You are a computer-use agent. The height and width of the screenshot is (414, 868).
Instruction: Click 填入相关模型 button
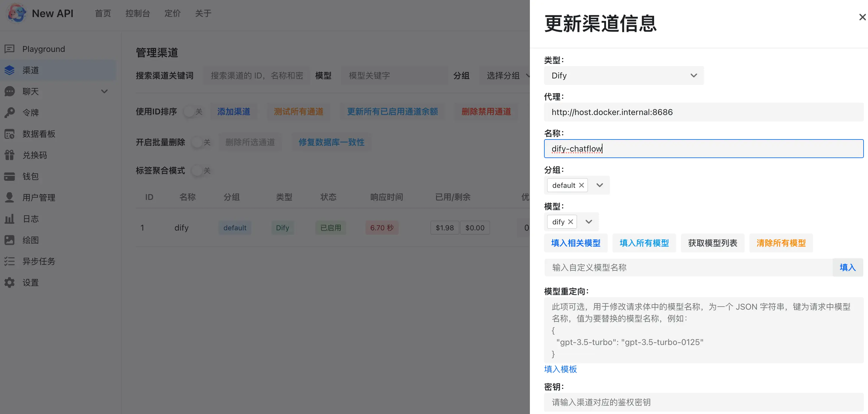point(576,243)
